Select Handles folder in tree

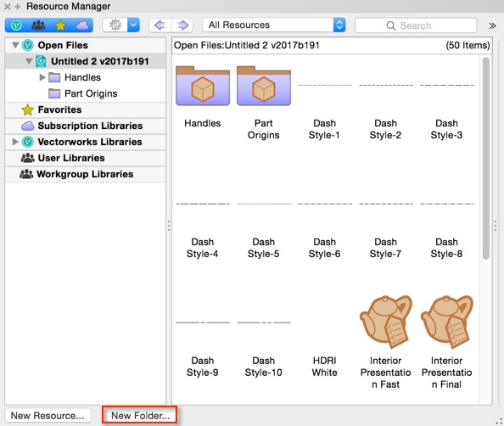(82, 77)
